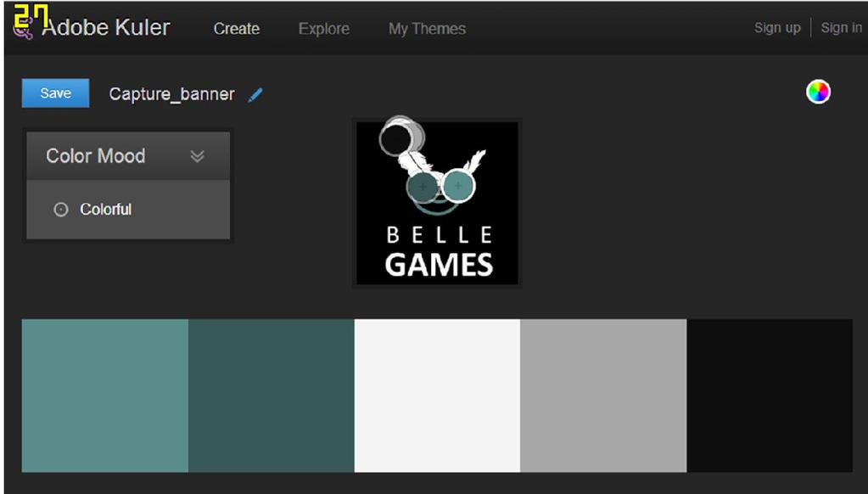This screenshot has height=494, width=868.
Task: Select the Colorful mood radio option
Action: pyautogui.click(x=61, y=210)
